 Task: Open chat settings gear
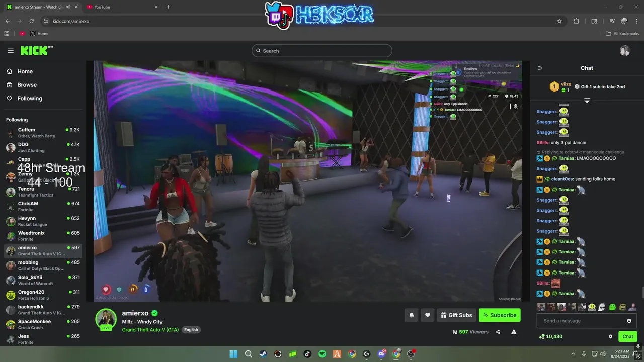point(610,336)
